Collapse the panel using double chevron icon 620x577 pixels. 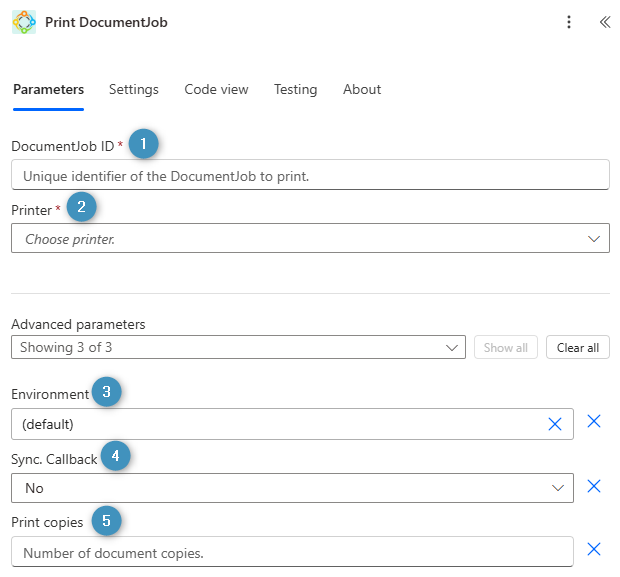604,22
